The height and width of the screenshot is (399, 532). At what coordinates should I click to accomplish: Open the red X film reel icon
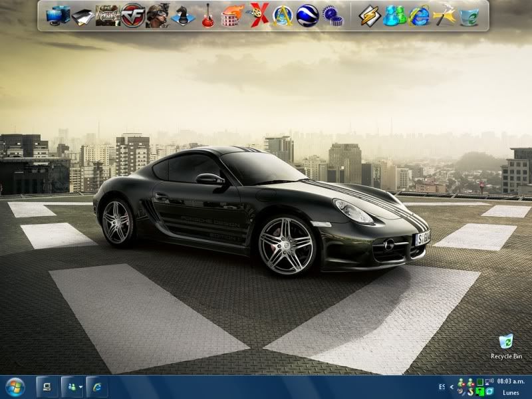click(x=258, y=15)
